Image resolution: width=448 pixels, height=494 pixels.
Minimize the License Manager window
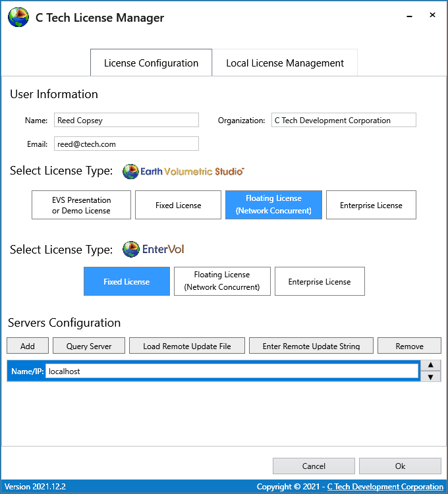click(x=409, y=16)
